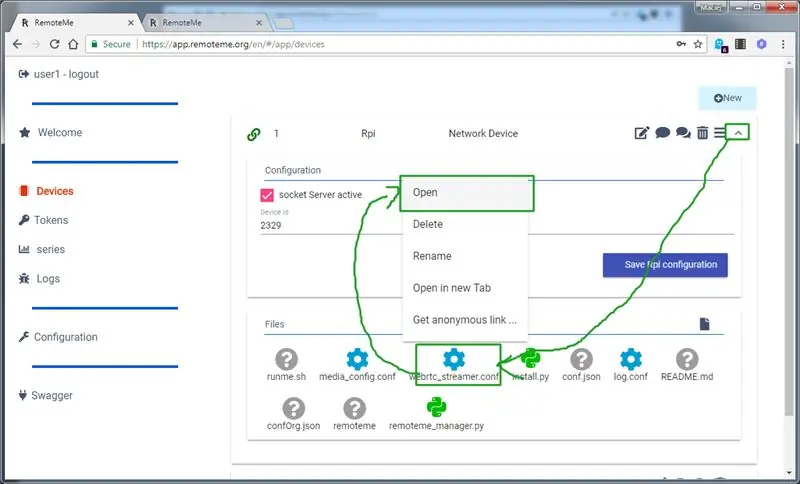Viewport: 800px width, 484px height.
Task: Open Swagger section in sidebar
Action: click(45, 395)
